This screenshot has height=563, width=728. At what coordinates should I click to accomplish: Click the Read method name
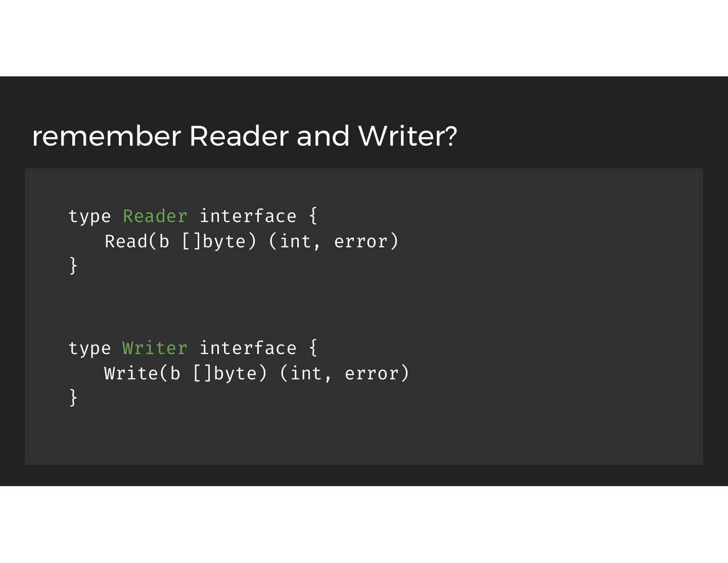pos(126,242)
